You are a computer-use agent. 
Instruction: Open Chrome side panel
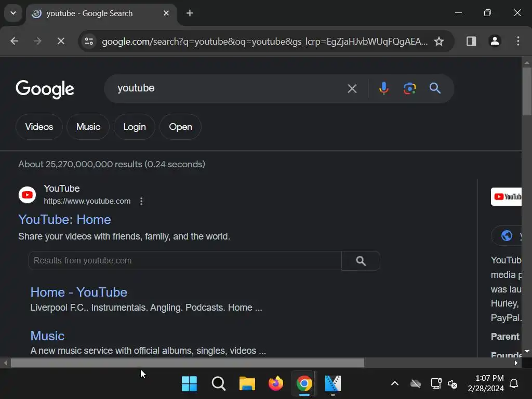(x=471, y=41)
